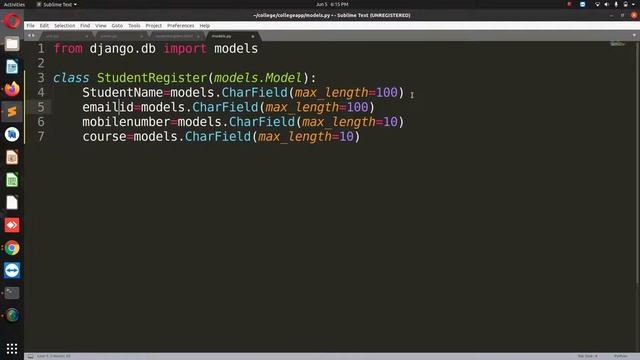
Task: Open the Goto menu
Action: [117, 25]
